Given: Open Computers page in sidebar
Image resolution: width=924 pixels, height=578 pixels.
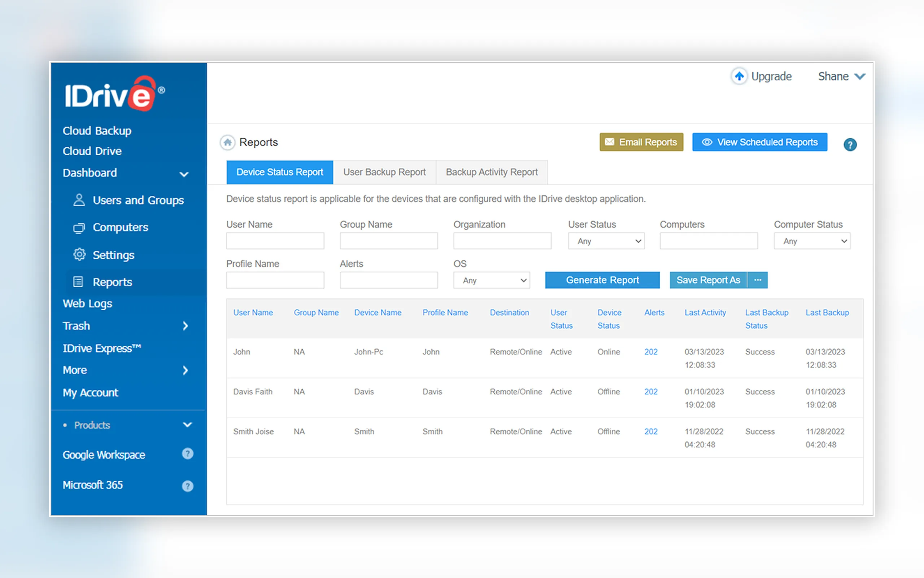Looking at the screenshot, I should 120,228.
